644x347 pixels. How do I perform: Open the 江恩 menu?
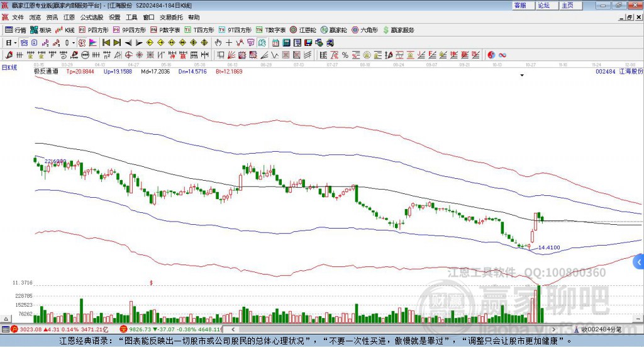coord(69,17)
